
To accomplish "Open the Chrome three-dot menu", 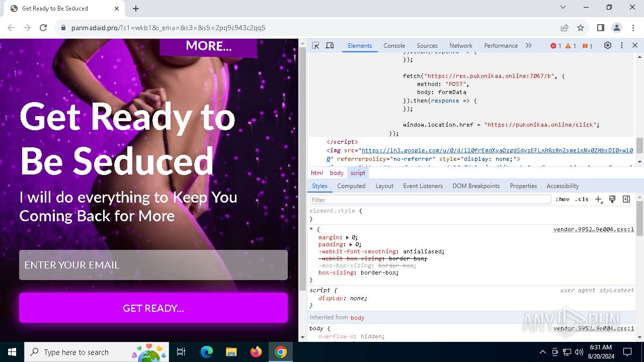I will (x=632, y=28).
